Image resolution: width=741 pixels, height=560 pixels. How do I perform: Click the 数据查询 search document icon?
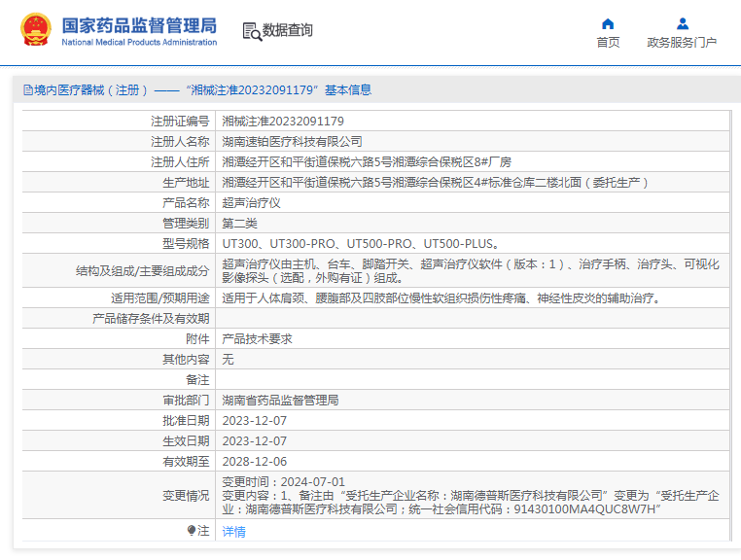tap(252, 31)
